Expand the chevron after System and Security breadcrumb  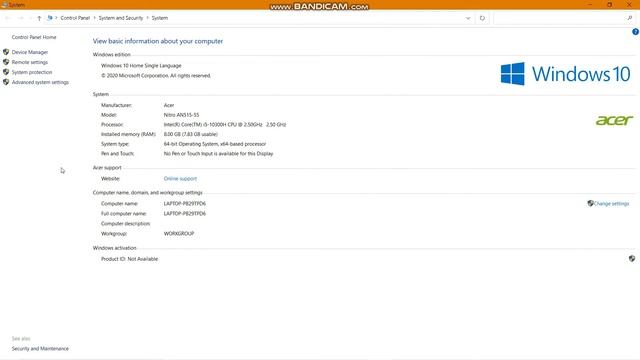(147, 18)
